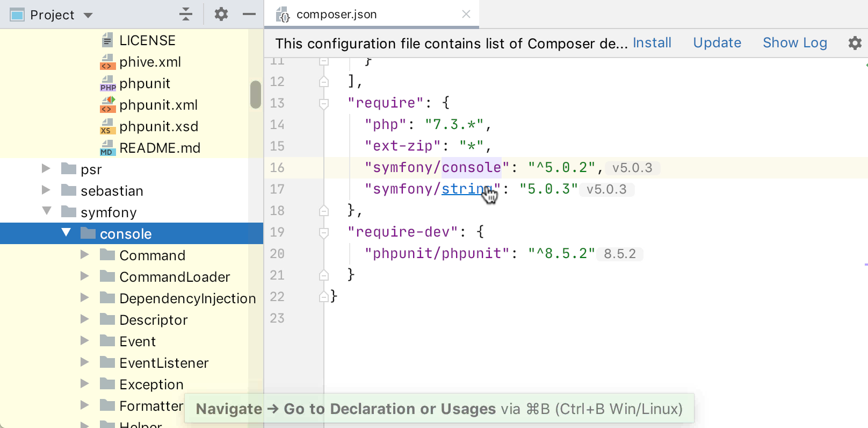Select the sebastian folder row
The image size is (868, 428).
(x=132, y=191)
